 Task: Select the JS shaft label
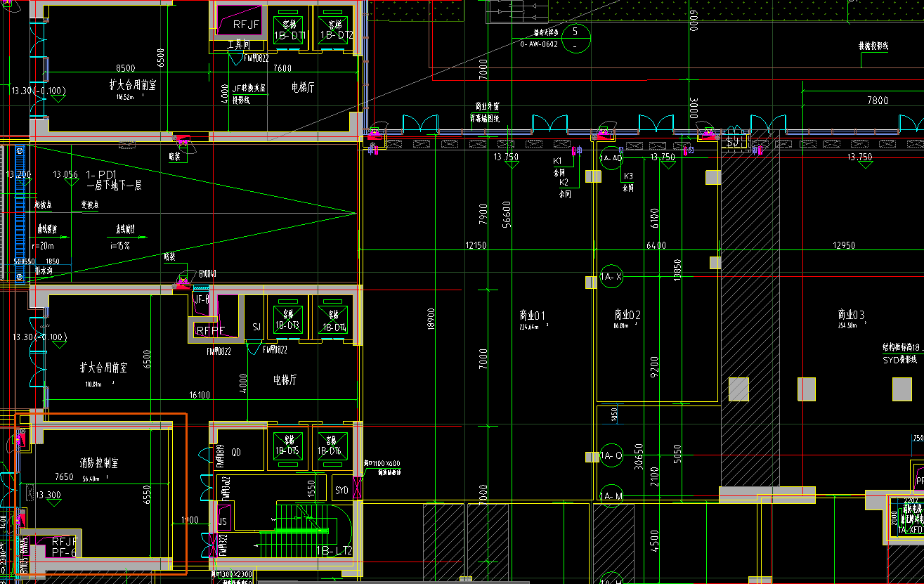pos(223,522)
